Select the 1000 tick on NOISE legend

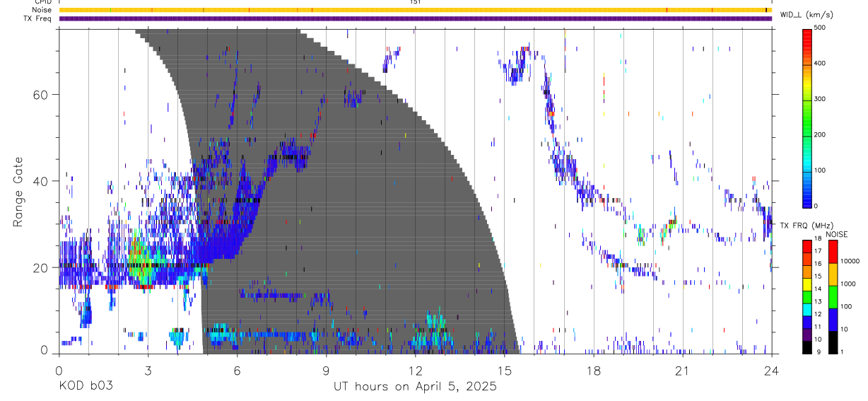click(848, 283)
